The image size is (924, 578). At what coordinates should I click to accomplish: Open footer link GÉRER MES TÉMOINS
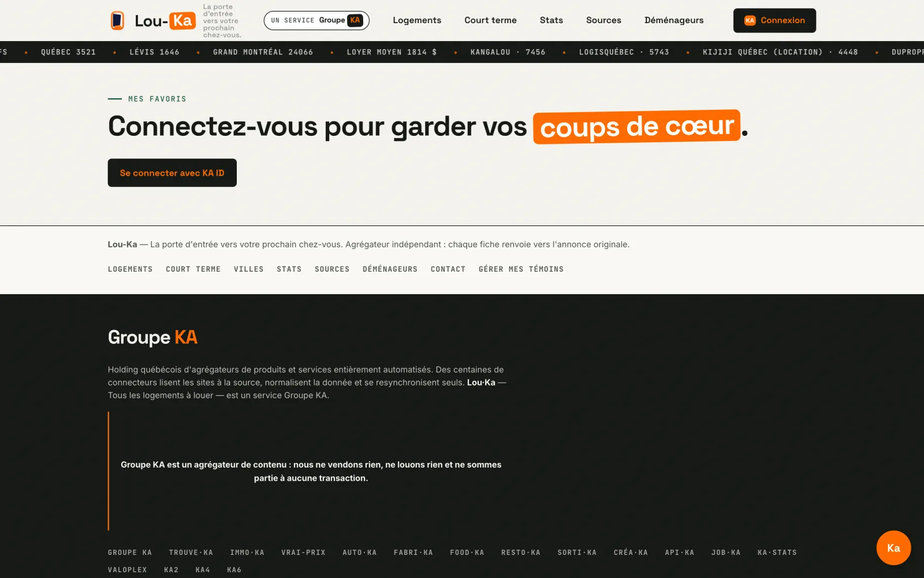tap(521, 269)
